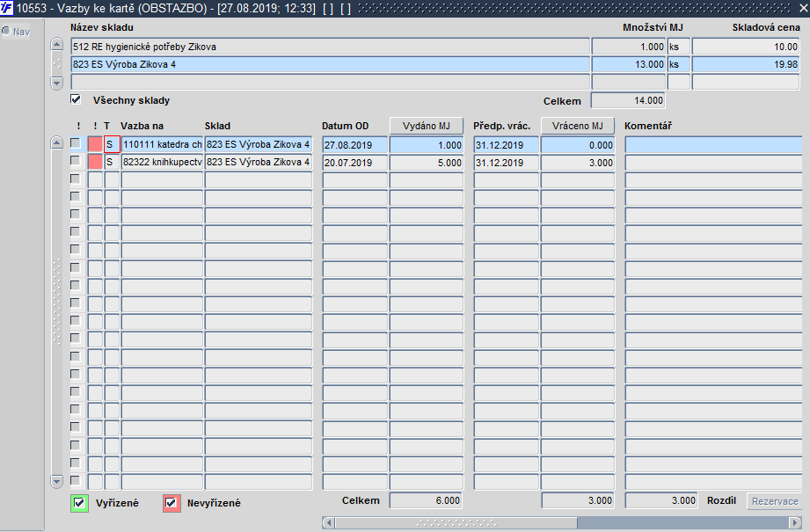
Task: Click the Rozdíl value 3.000 field
Action: click(x=661, y=500)
